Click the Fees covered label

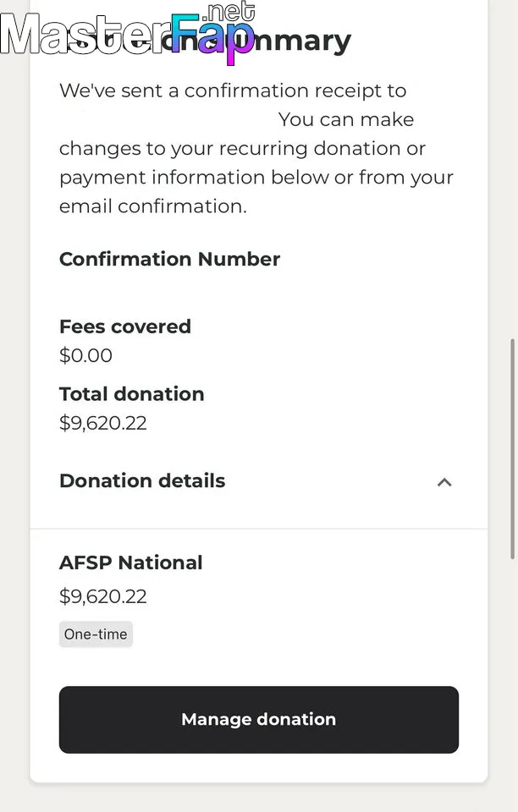125,326
